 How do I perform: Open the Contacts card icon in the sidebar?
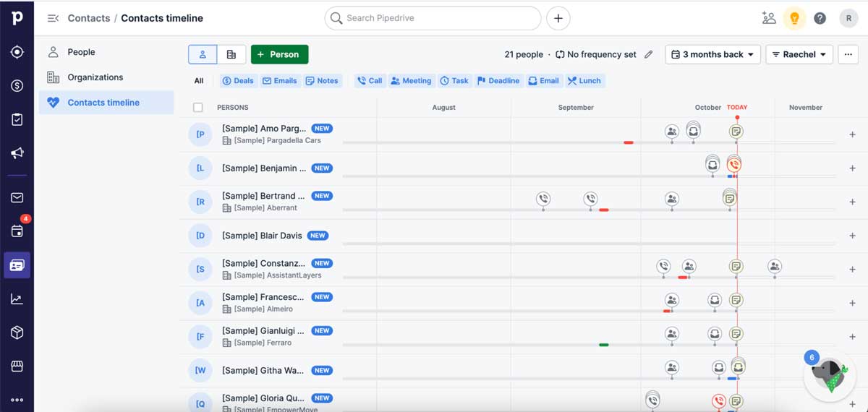coord(17,265)
